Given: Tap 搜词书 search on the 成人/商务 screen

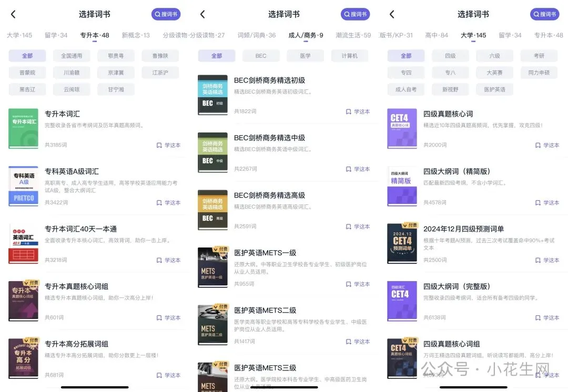Looking at the screenshot, I should tap(356, 14).
